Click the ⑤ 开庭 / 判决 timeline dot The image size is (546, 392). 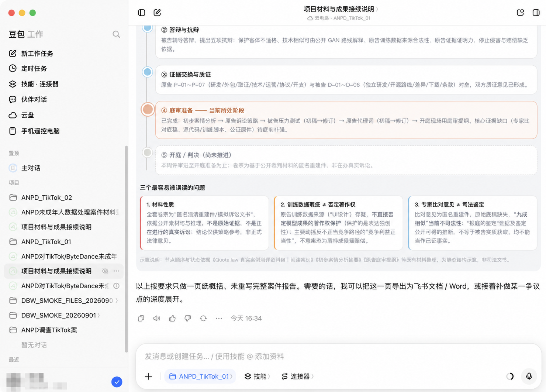[148, 152]
